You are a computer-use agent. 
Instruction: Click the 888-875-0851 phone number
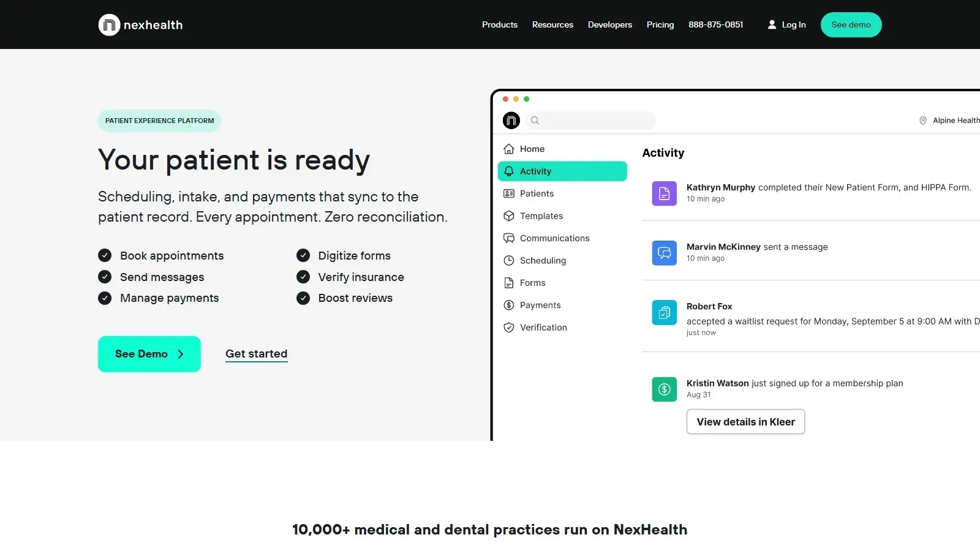click(715, 24)
